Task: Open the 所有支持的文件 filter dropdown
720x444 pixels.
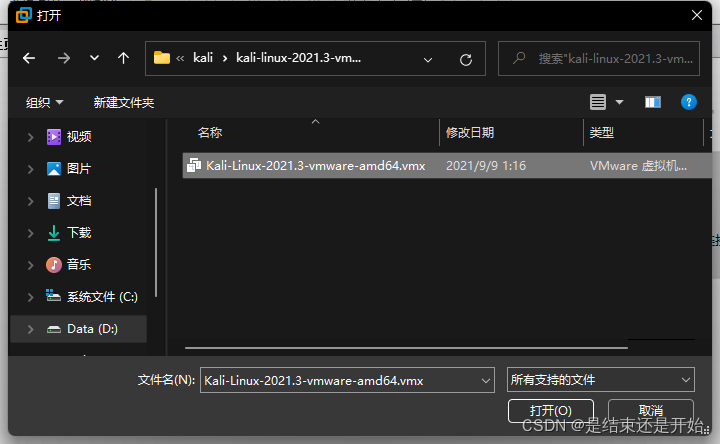Action: pos(601,380)
